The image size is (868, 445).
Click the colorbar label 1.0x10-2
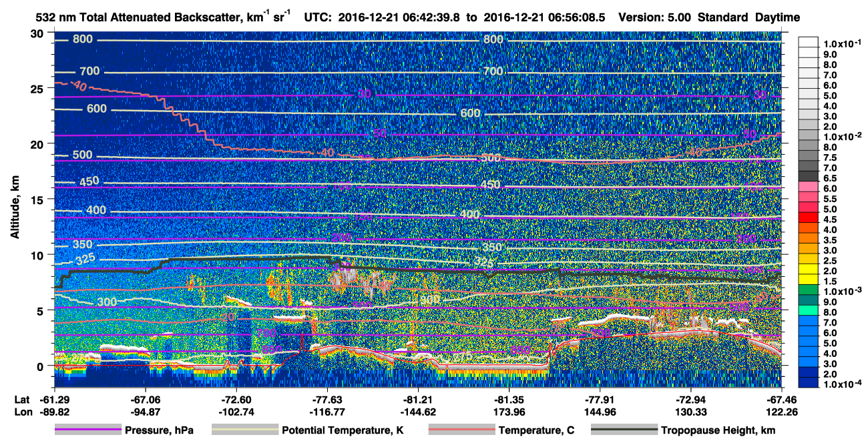point(842,136)
